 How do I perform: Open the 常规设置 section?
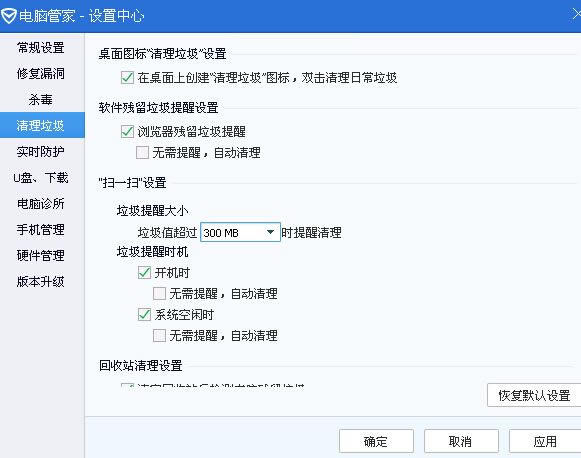[41, 48]
